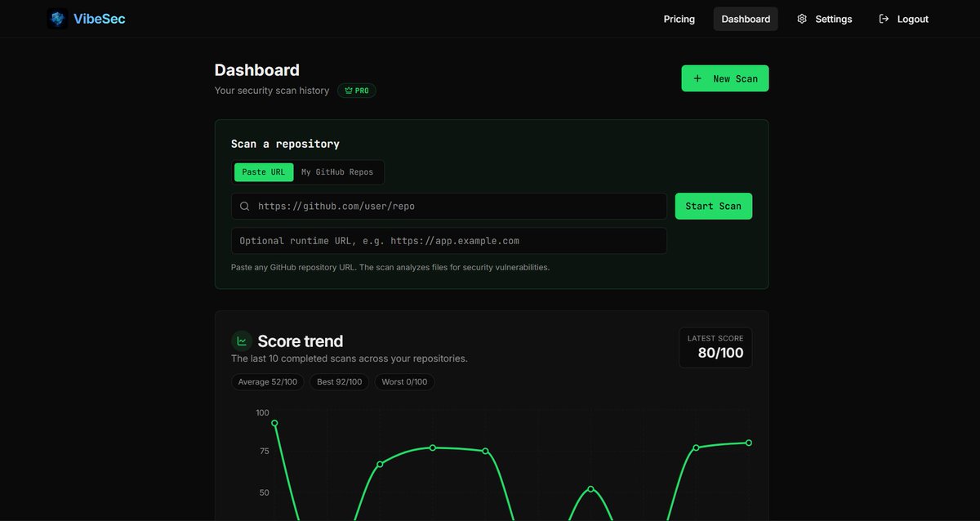Select the Dashboard nav item
Viewport: 980px width, 521px height.
[x=746, y=19]
